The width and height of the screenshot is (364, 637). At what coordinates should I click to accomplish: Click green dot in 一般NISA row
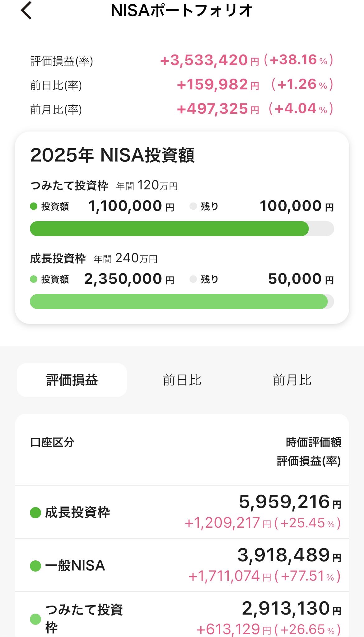click(35, 566)
